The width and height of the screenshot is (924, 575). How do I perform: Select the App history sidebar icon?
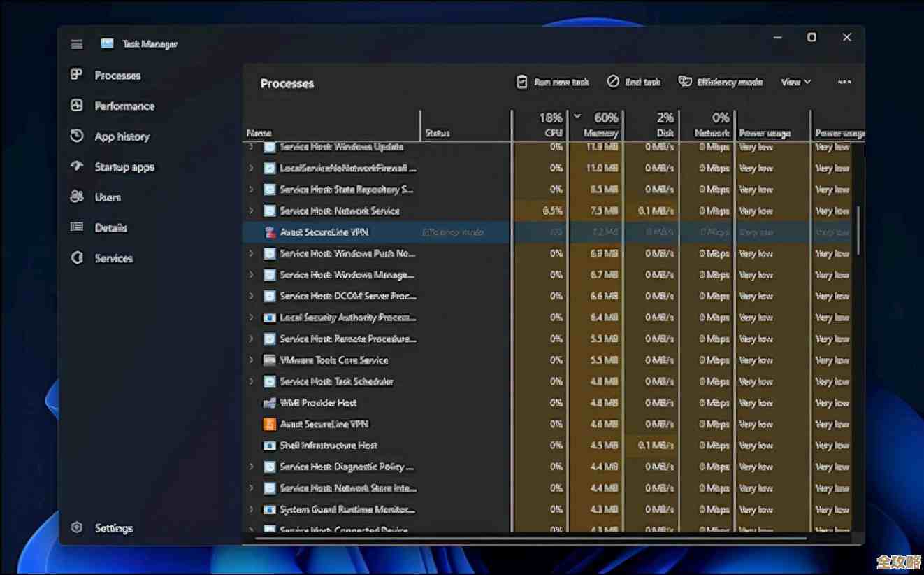point(77,136)
